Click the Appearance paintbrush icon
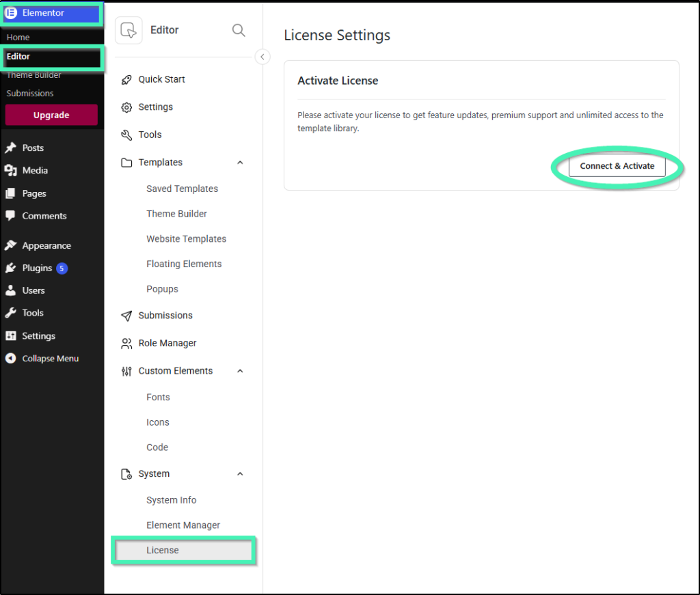Screen dimensions: 700x595 pos(11,245)
